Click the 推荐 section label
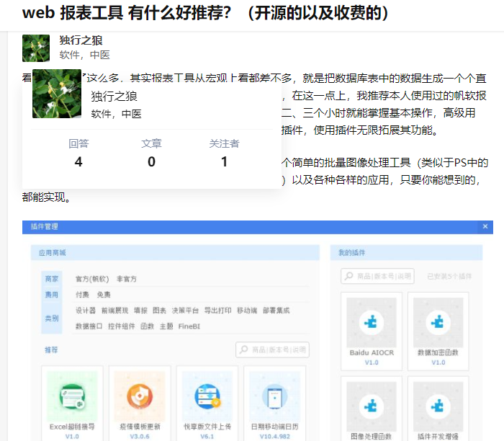Viewport: 504px width, 441px height. (x=51, y=349)
